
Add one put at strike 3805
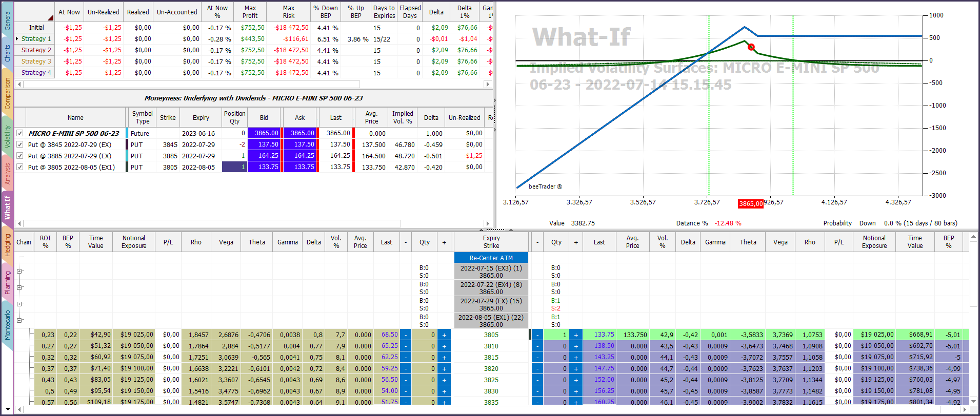(576, 335)
